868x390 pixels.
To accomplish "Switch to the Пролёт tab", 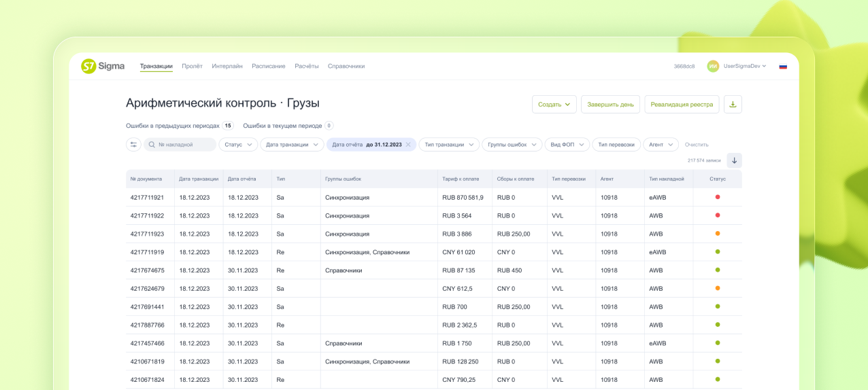I will point(192,66).
